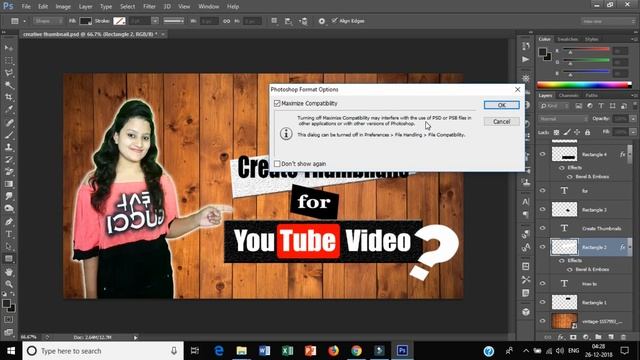Hide the Rectangle 1 layer
Screen dimensions: 640x360
tap(542, 302)
